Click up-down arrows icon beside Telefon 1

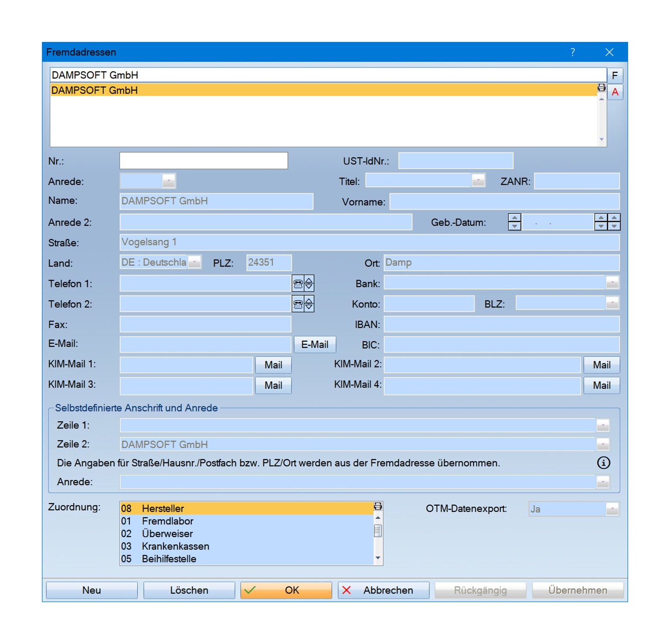pos(309,284)
